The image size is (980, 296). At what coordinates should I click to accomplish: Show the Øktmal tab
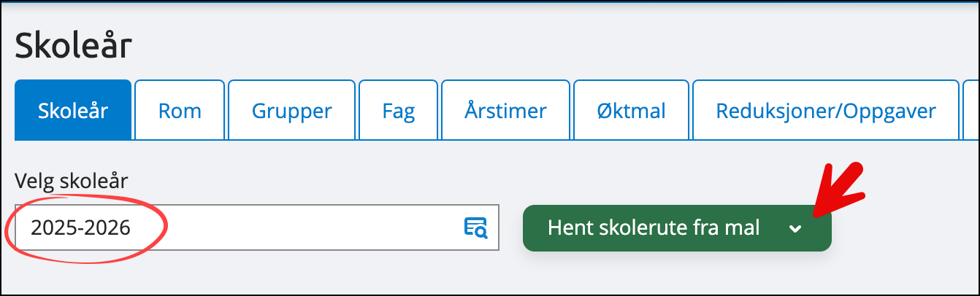click(x=632, y=111)
